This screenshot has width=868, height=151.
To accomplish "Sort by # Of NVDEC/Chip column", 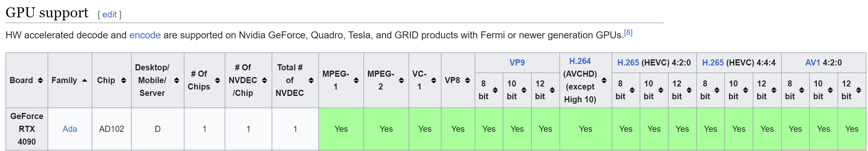I will click(265, 80).
